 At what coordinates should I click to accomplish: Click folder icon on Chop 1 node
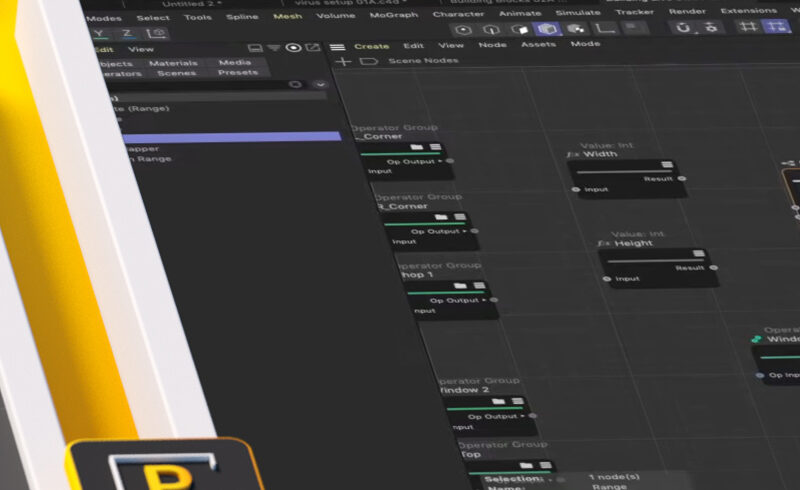coord(460,286)
